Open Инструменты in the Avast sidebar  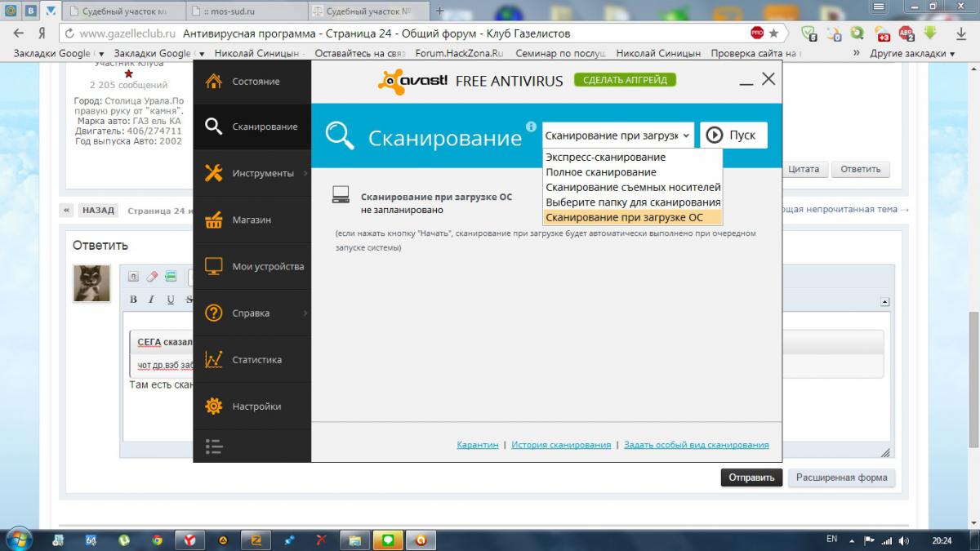tap(252, 173)
